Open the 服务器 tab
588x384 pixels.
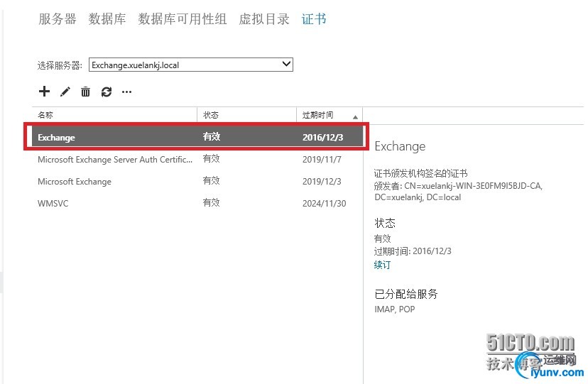(x=58, y=18)
